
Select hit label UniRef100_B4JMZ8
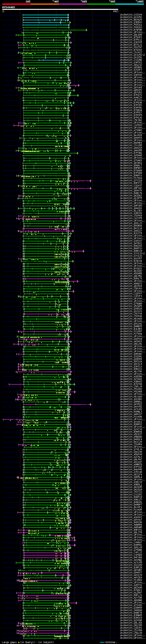(131, 135)
